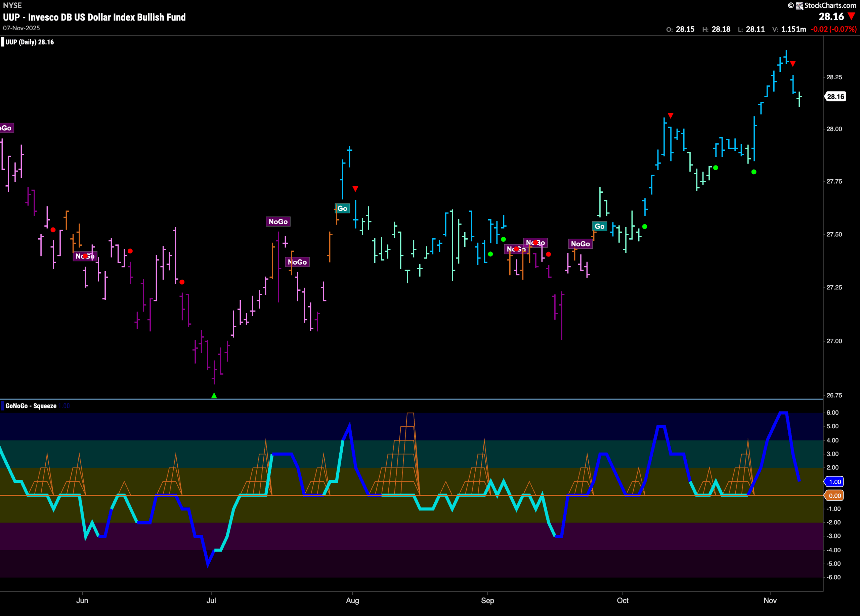
Task: Click the red triangle marker at the October peak
Action: [x=671, y=115]
